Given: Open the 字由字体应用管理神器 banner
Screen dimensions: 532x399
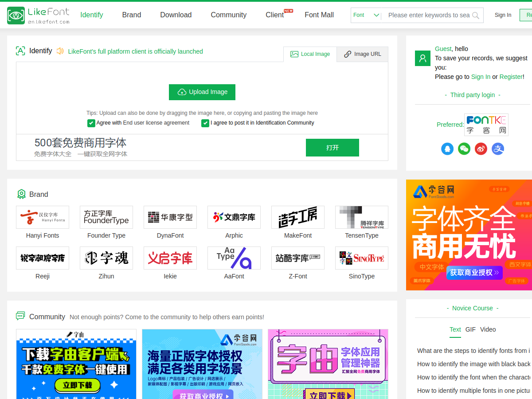Looking at the screenshot, I should coord(328,364).
